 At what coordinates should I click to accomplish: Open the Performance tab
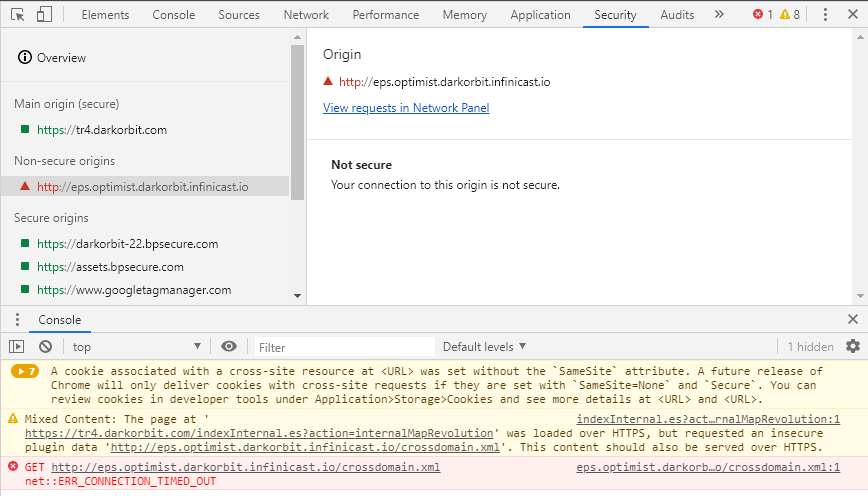point(386,15)
